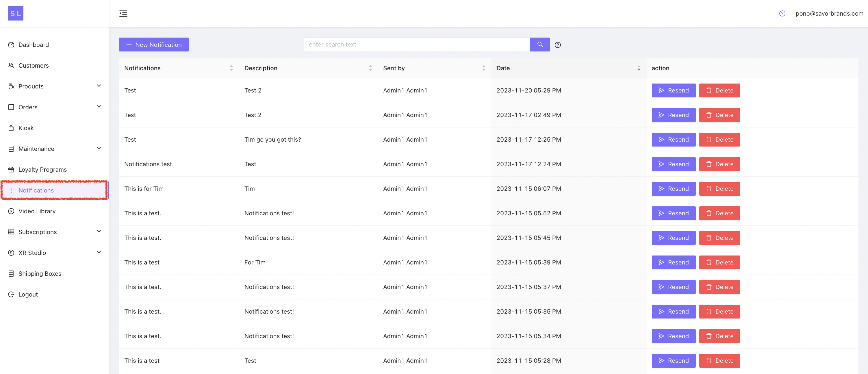Toggle sort on the Notifications column
Viewport: 868px width, 374px height.
tap(231, 68)
